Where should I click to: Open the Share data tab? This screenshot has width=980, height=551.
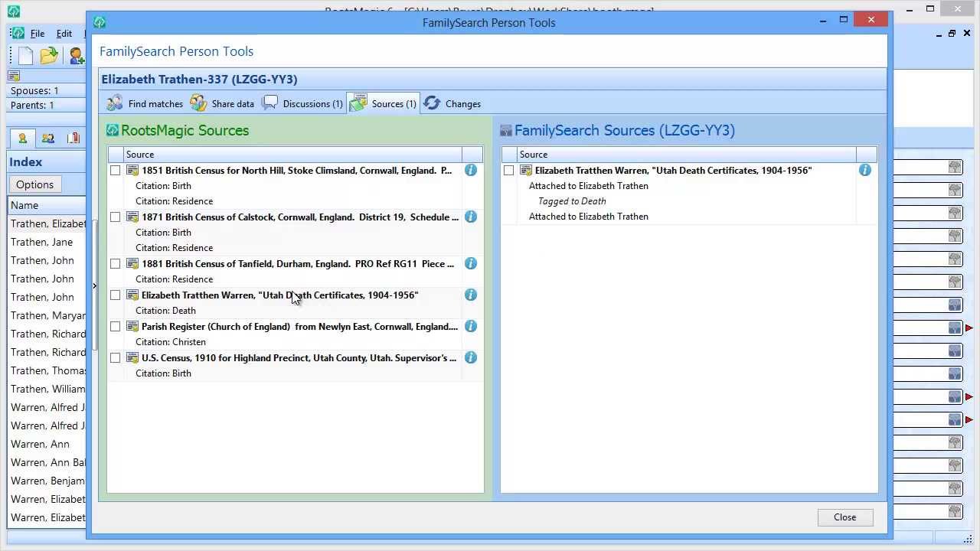pyautogui.click(x=223, y=103)
